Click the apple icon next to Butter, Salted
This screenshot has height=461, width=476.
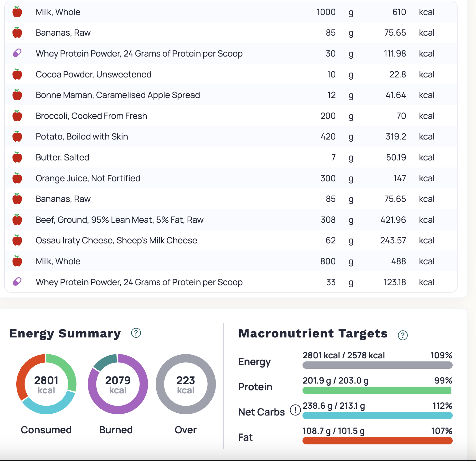17,157
